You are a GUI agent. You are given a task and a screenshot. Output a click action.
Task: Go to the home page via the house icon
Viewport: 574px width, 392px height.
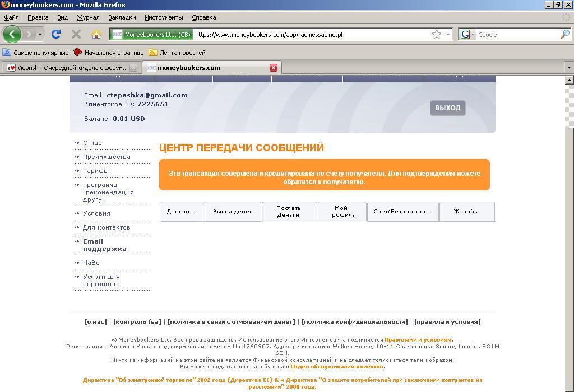96,34
